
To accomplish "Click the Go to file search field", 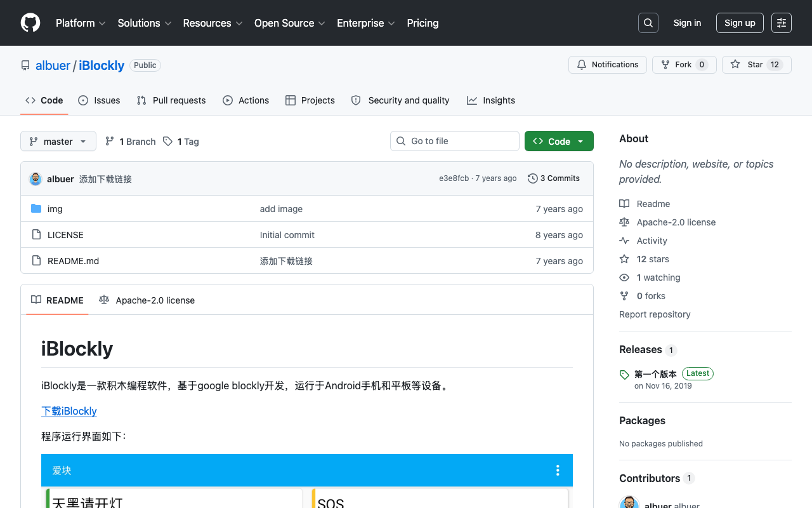I will point(455,141).
